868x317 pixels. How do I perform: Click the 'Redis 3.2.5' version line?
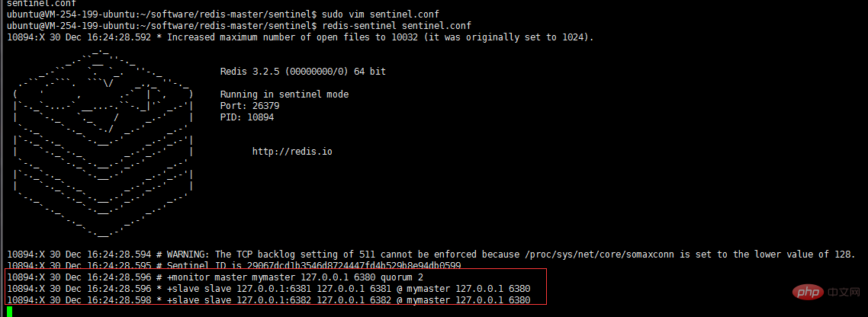[x=303, y=72]
